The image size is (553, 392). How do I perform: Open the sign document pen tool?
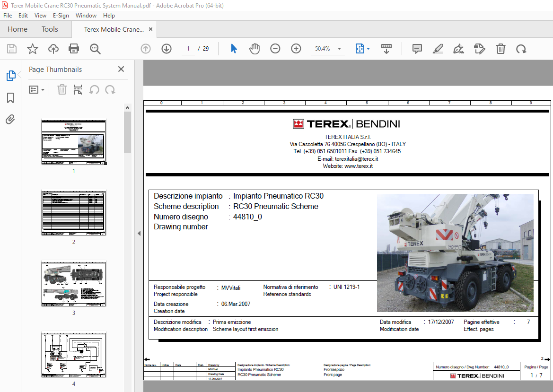(458, 49)
